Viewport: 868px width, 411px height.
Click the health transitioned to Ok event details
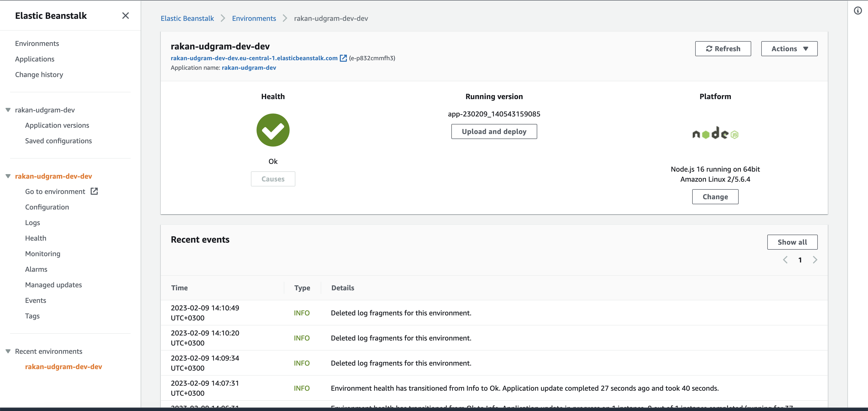525,388
